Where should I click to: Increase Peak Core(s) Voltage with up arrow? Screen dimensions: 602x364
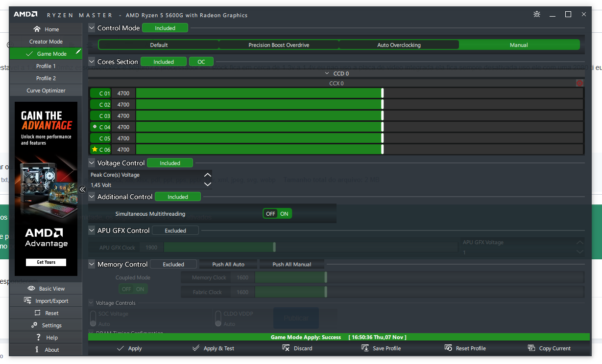[x=208, y=175]
